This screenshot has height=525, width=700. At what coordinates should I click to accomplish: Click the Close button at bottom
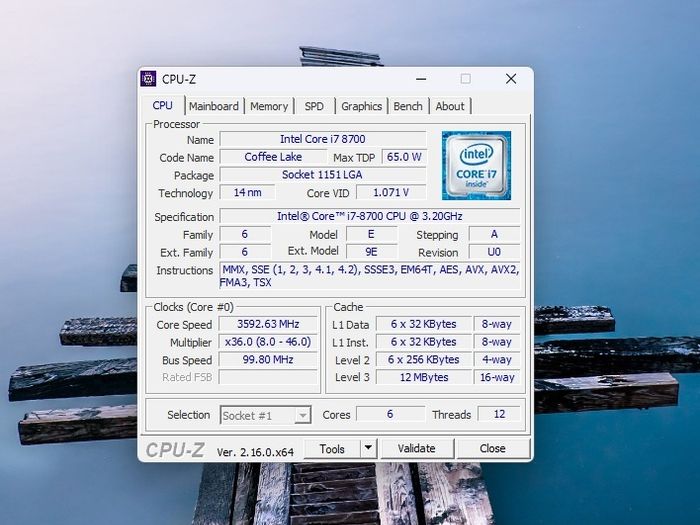coord(493,448)
